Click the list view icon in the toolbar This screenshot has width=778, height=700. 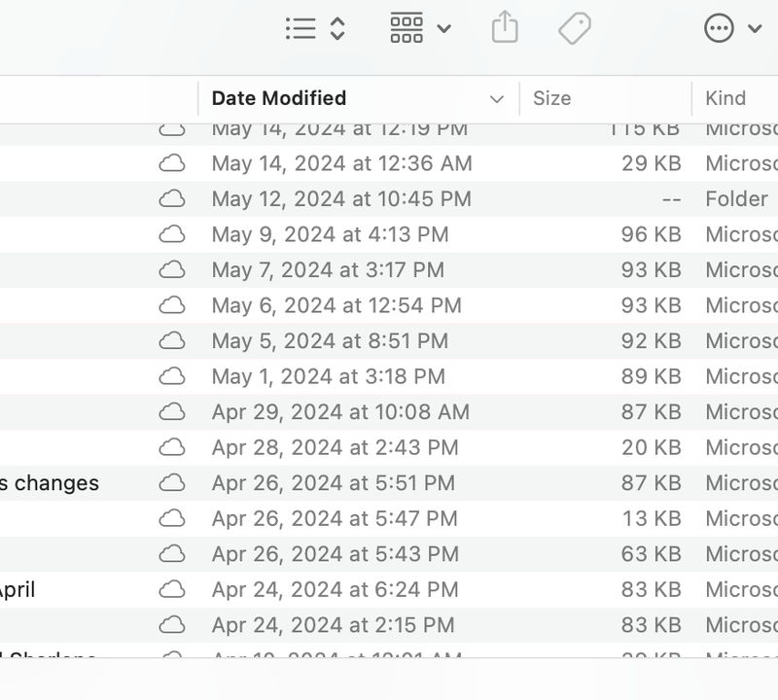[x=300, y=28]
